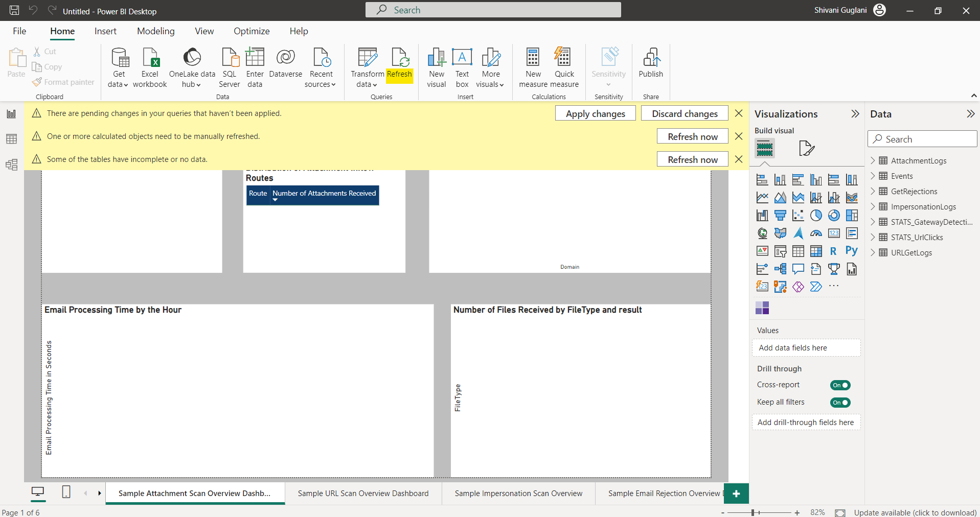Expand the URLGetLogs table fields
This screenshot has height=517, width=980.
pyautogui.click(x=873, y=253)
